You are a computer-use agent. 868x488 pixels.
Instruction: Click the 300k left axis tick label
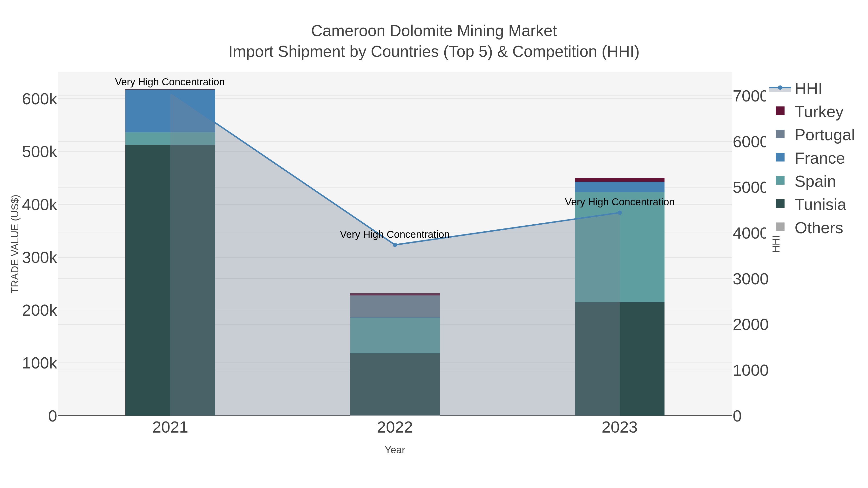pos(40,258)
